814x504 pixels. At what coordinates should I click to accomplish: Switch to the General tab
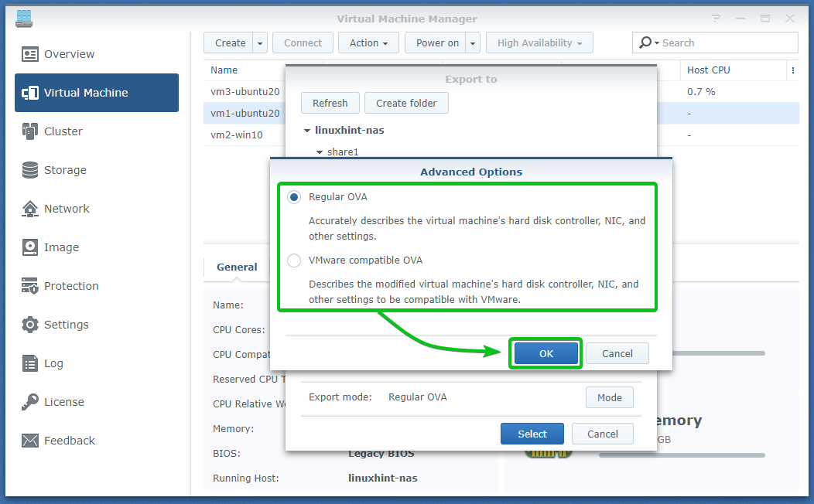237,267
